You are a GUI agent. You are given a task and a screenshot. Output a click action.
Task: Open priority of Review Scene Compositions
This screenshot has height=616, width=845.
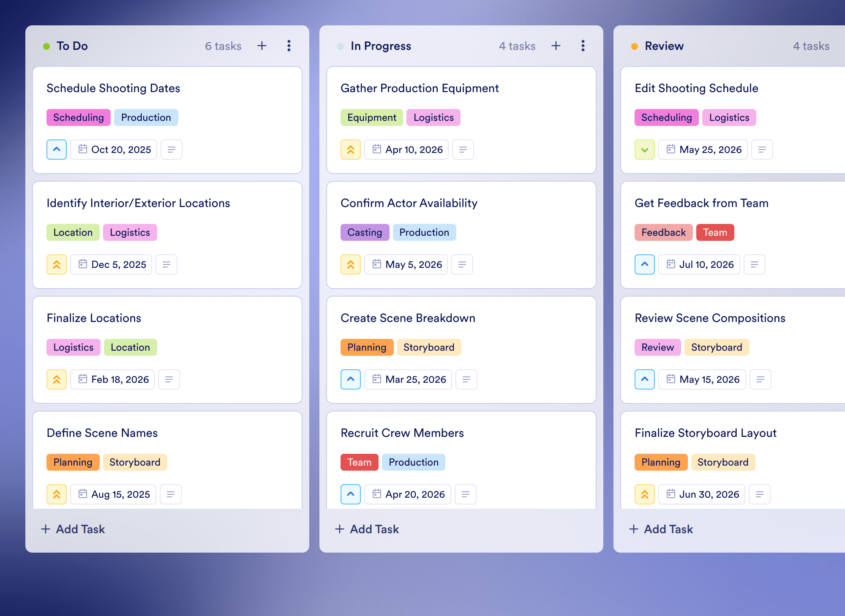click(x=645, y=379)
